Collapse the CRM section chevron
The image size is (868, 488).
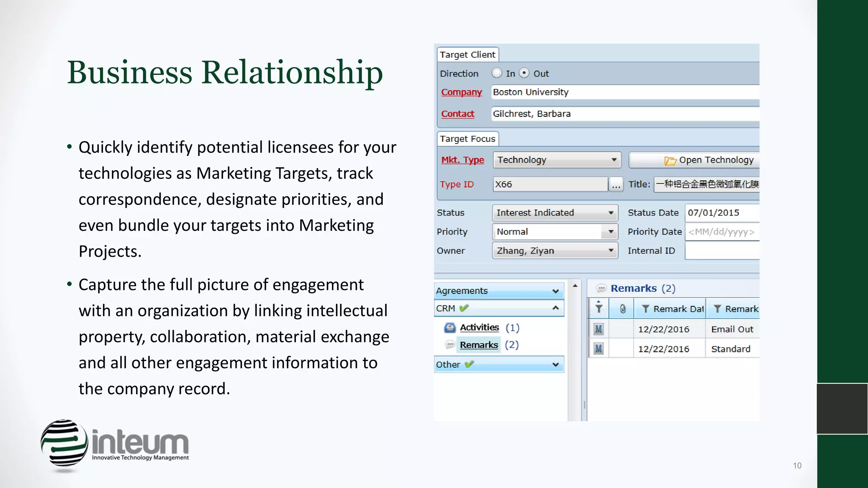(556, 308)
